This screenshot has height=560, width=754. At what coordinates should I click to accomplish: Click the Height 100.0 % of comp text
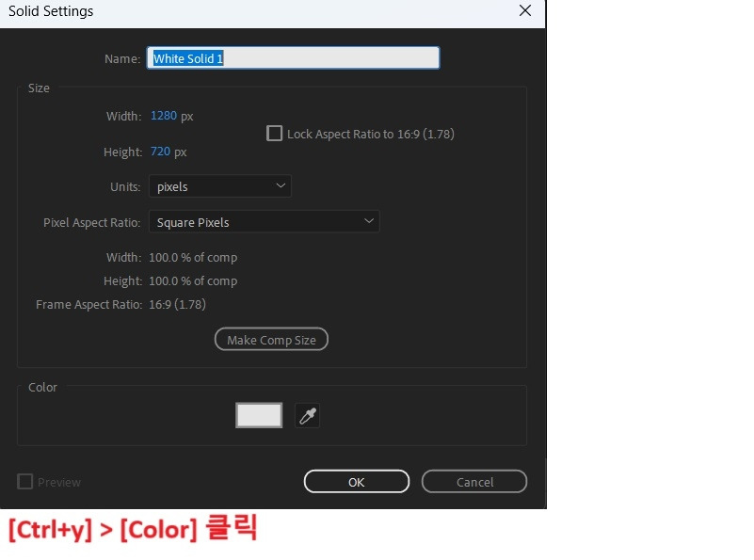point(193,281)
